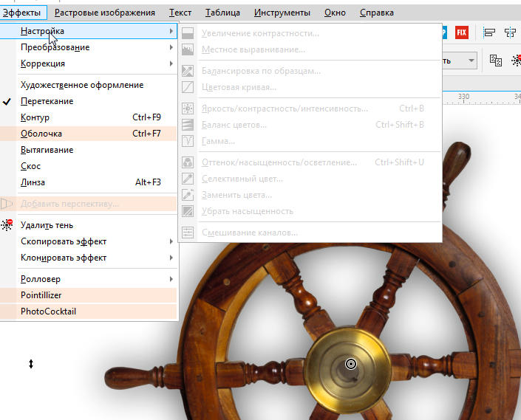Choose Художественное оформление effect
Image resolution: width=521 pixels, height=420 pixels.
coord(88,85)
